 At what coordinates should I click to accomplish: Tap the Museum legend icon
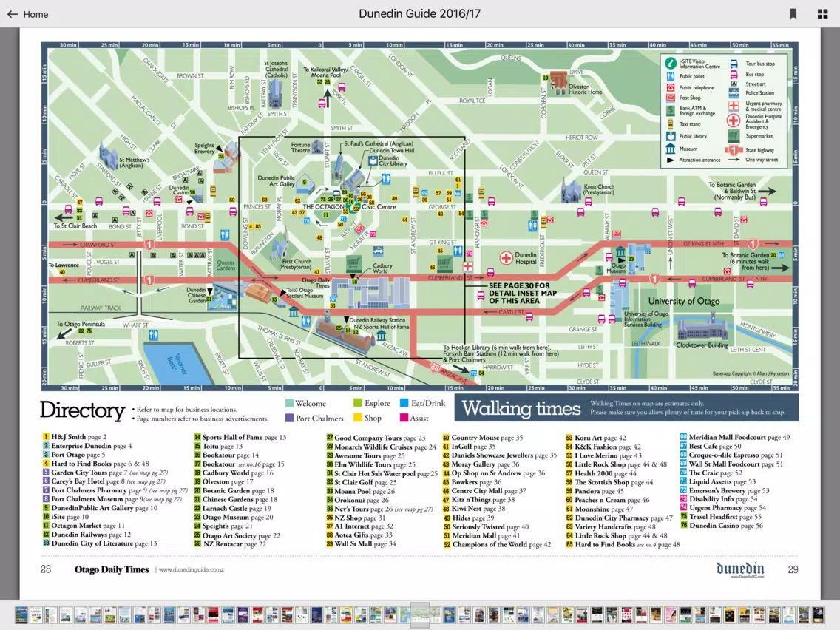pos(670,149)
